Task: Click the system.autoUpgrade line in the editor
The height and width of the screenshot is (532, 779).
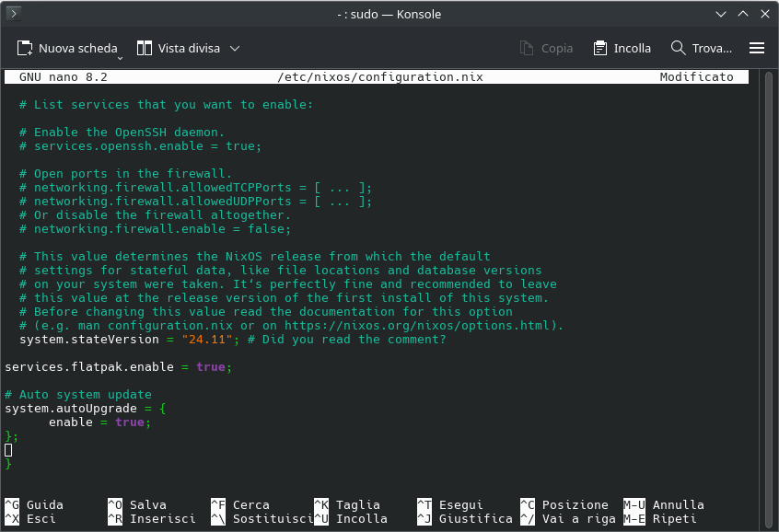Action: point(85,409)
